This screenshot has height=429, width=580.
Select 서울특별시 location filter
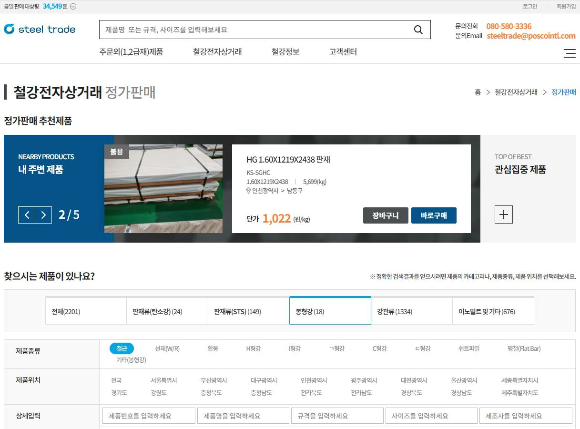click(164, 380)
